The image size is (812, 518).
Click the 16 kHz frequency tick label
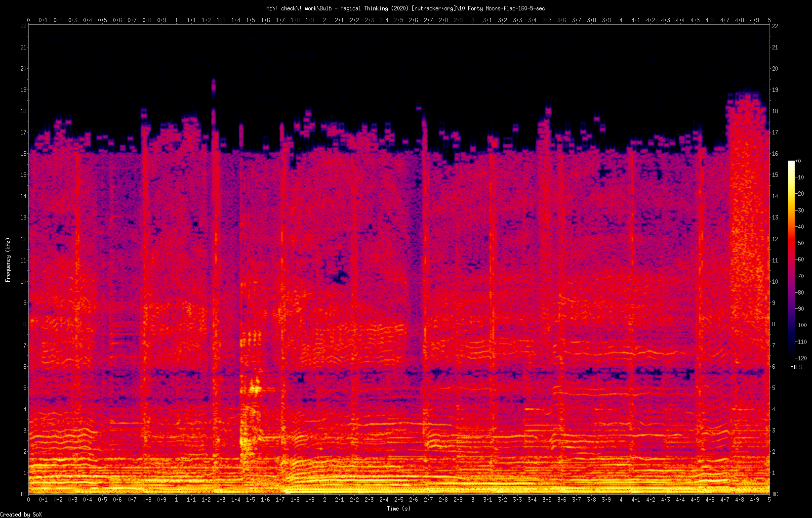tap(23, 154)
